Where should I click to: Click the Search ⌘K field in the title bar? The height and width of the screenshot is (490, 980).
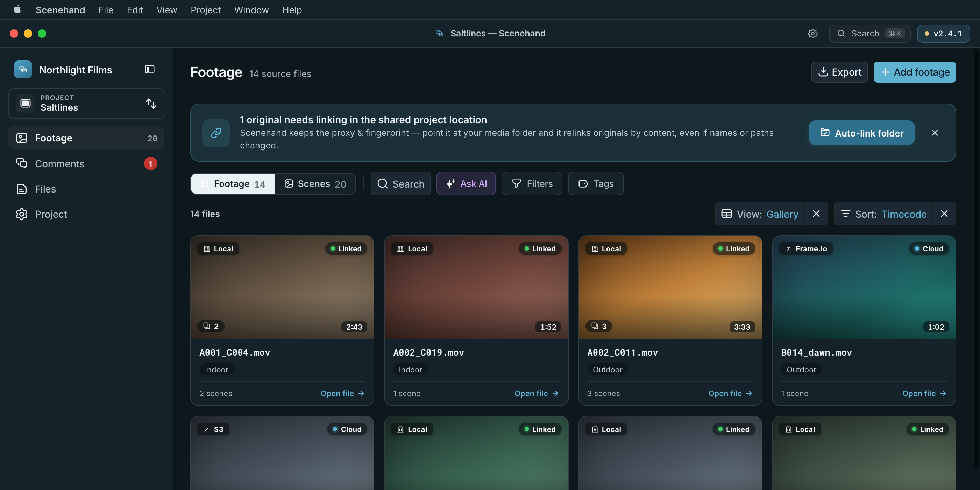[x=869, y=34]
